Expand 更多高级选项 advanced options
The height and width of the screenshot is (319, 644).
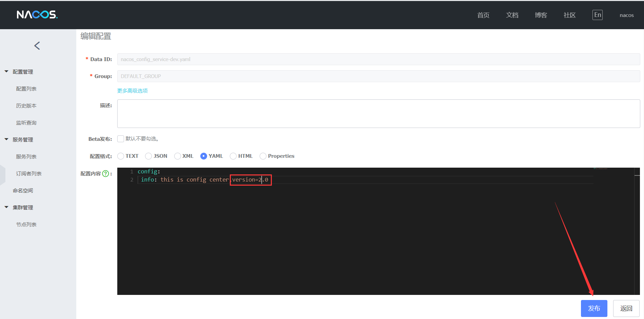[133, 91]
